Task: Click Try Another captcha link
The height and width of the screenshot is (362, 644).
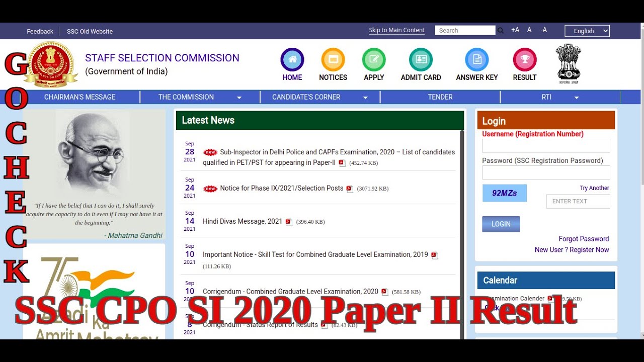Action: [x=594, y=188]
